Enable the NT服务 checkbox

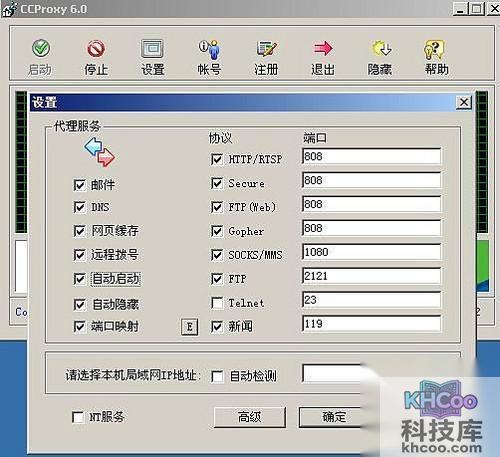click(x=78, y=417)
